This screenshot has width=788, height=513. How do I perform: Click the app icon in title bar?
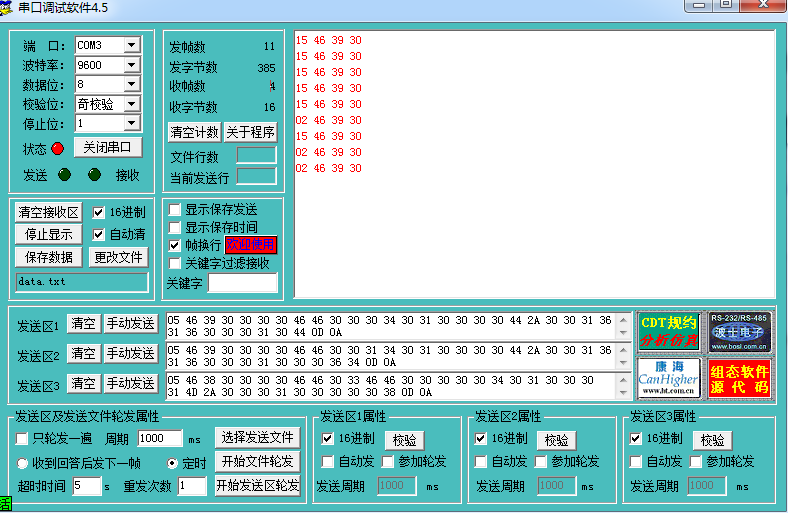coord(8,7)
